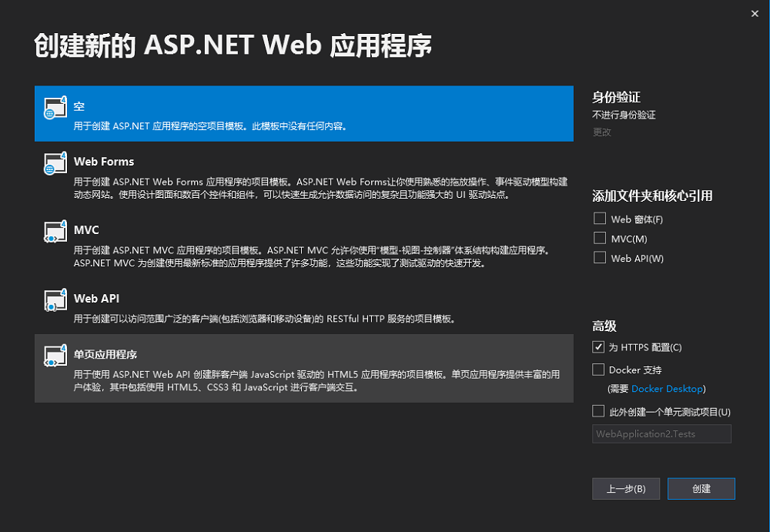770x532 pixels.
Task: Select the Web Forms template title
Action: [x=104, y=162]
